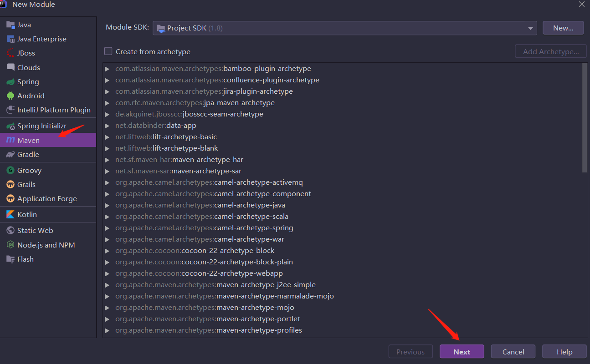Click the Gradle elephant icon
590x364 pixels.
pos(10,155)
